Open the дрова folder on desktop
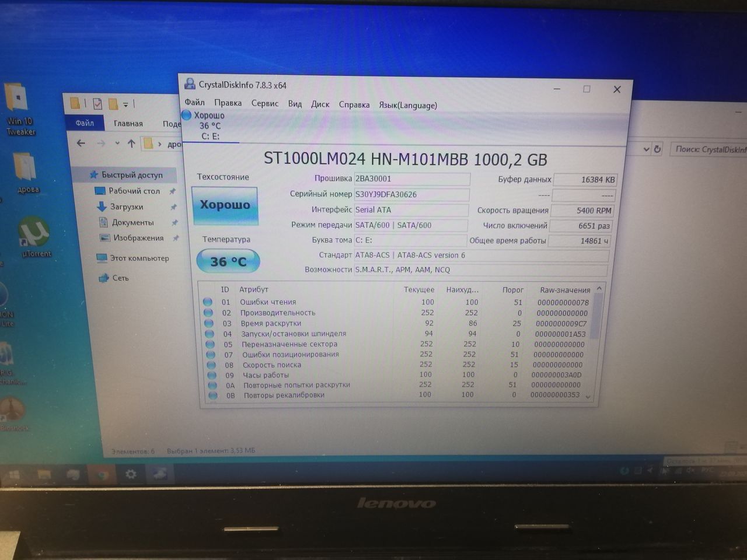 26,173
